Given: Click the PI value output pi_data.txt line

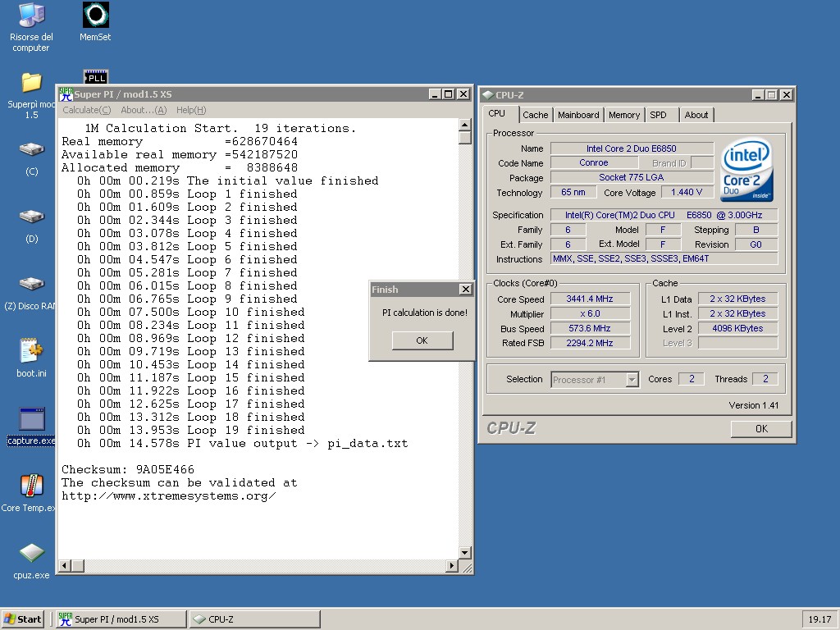Looking at the screenshot, I should (x=242, y=444).
